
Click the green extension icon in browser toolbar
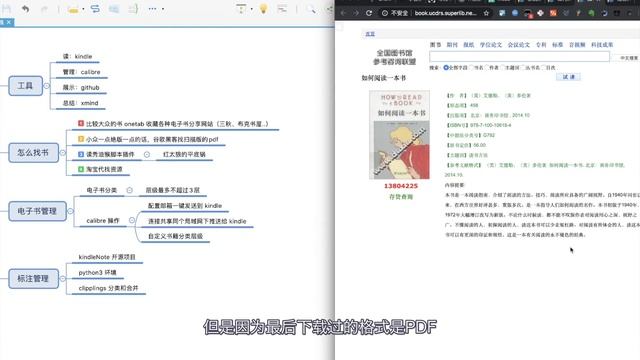tap(591, 13)
